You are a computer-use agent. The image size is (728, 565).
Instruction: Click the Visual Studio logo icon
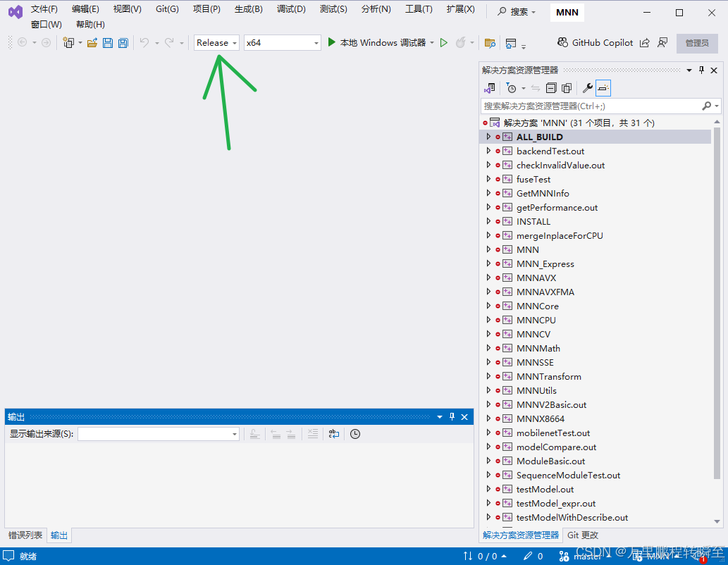click(16, 11)
